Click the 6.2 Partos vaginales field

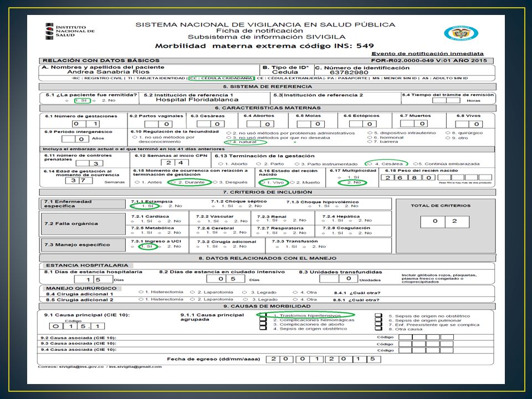159,124
